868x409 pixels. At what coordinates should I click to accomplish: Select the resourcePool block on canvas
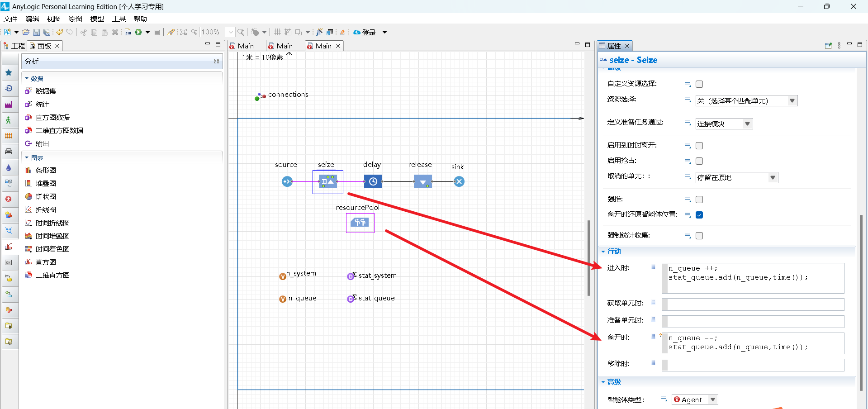click(x=360, y=223)
